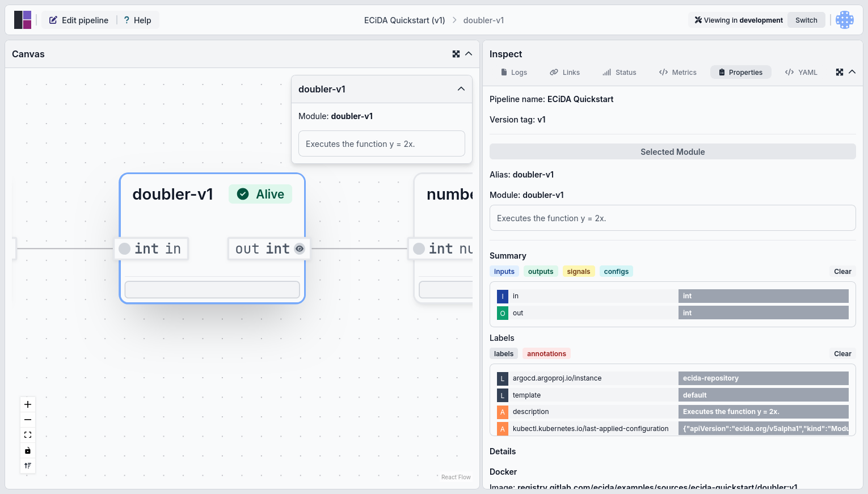Toggle the inputs filter chip
868x494 pixels.
coord(504,271)
